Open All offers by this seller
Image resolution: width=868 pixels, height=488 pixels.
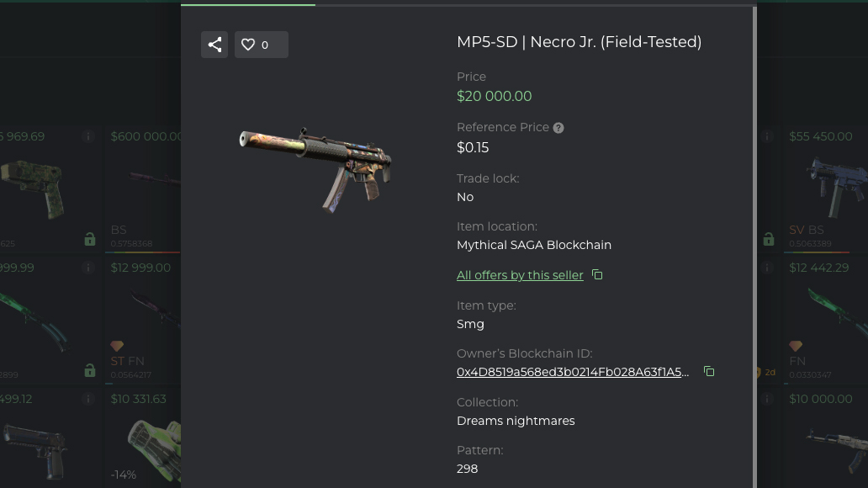520,275
